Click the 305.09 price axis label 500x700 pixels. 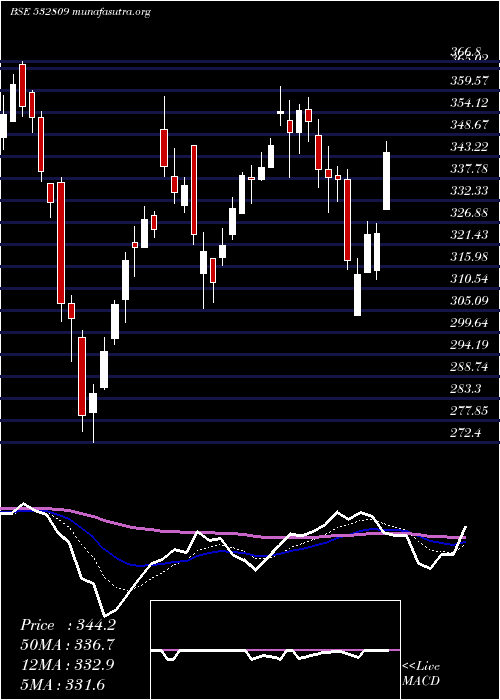coord(469,300)
